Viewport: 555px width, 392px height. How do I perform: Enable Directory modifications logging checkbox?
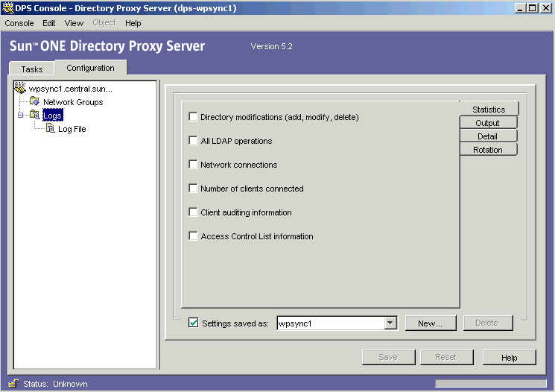pyautogui.click(x=193, y=116)
